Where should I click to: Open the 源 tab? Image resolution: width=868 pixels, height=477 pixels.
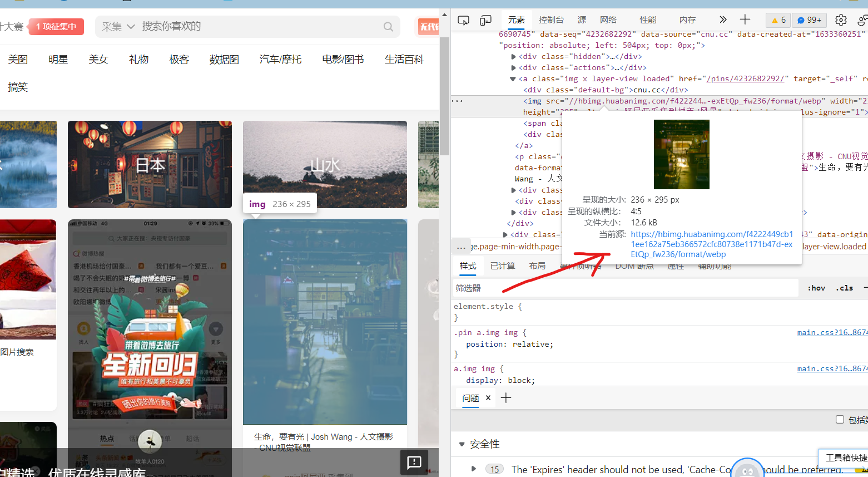(582, 20)
